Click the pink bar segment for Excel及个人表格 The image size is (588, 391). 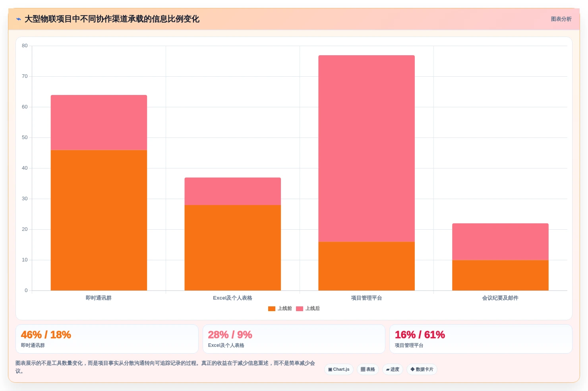pyautogui.click(x=233, y=191)
